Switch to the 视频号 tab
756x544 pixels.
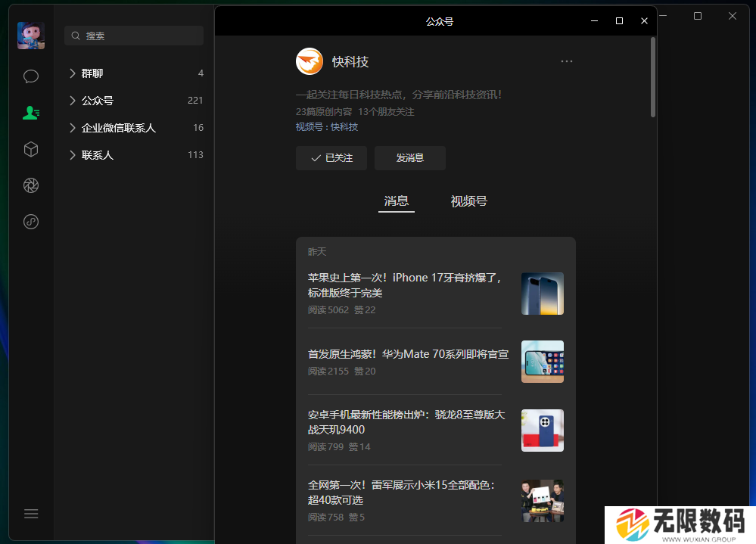(468, 201)
